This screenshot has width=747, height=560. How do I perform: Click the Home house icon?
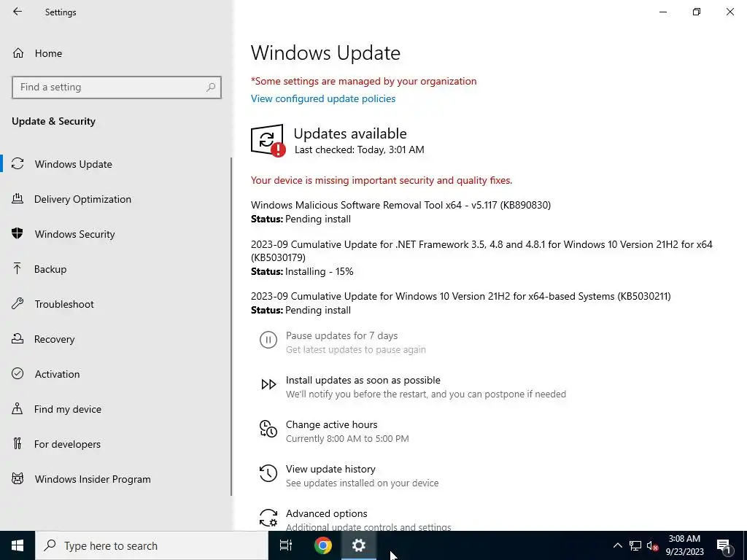click(18, 52)
